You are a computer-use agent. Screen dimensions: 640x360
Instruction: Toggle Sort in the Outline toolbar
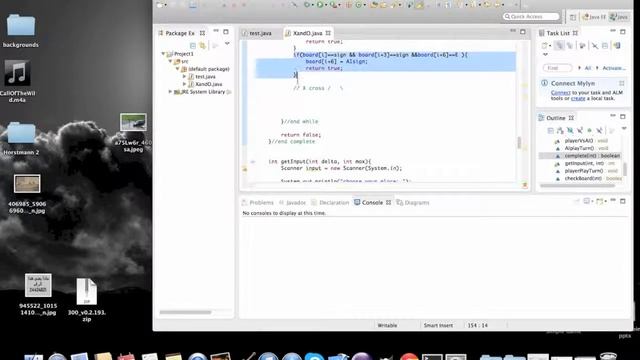(x=560, y=131)
